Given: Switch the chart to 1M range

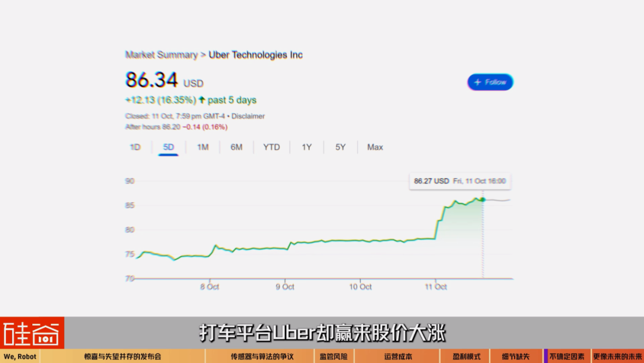Looking at the screenshot, I should (203, 147).
